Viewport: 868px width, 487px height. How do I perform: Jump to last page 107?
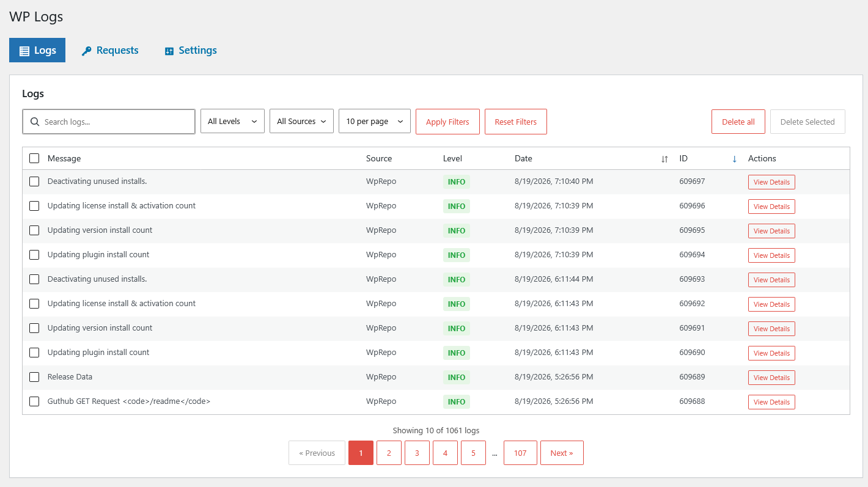(520, 453)
